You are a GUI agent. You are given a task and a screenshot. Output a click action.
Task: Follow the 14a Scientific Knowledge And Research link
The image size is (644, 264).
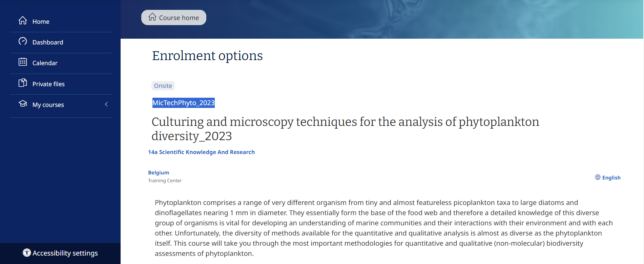pyautogui.click(x=201, y=152)
